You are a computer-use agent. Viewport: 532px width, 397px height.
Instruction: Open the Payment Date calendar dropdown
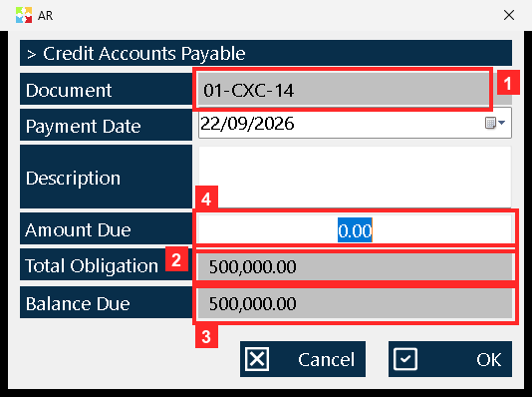[495, 123]
